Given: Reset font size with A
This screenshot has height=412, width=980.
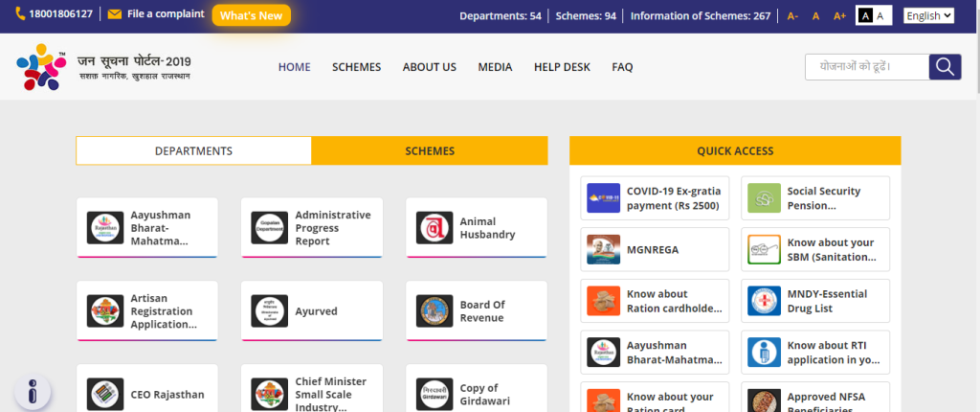Looking at the screenshot, I should coord(815,16).
